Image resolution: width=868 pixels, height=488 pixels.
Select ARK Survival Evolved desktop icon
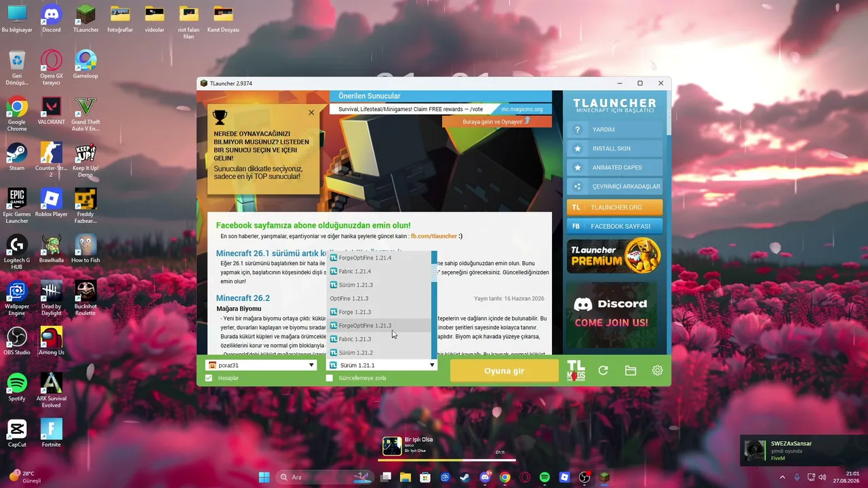tap(52, 390)
